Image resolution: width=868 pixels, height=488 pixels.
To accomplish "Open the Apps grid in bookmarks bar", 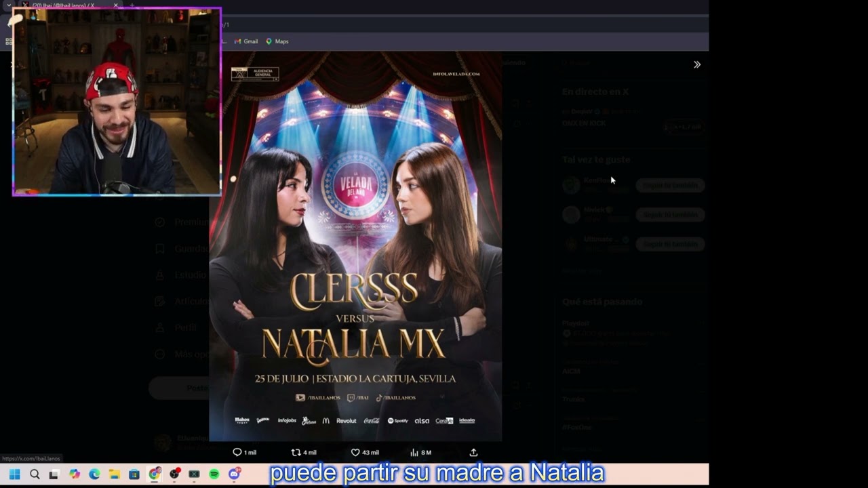I will pos(9,41).
